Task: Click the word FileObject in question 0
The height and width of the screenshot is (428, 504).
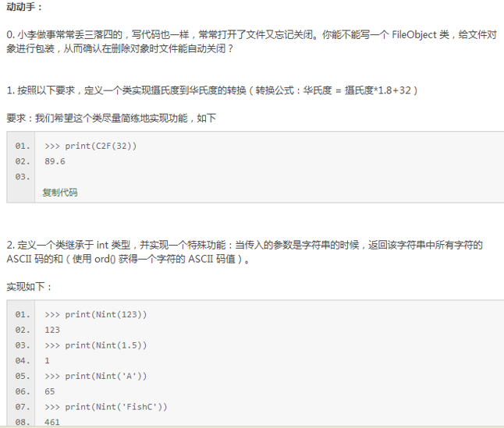Action: click(x=414, y=34)
